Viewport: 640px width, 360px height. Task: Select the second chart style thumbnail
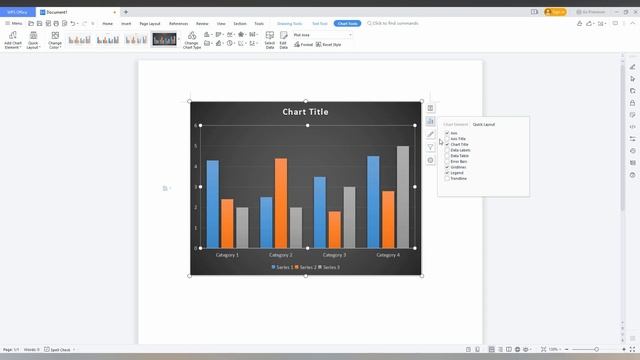108,40
